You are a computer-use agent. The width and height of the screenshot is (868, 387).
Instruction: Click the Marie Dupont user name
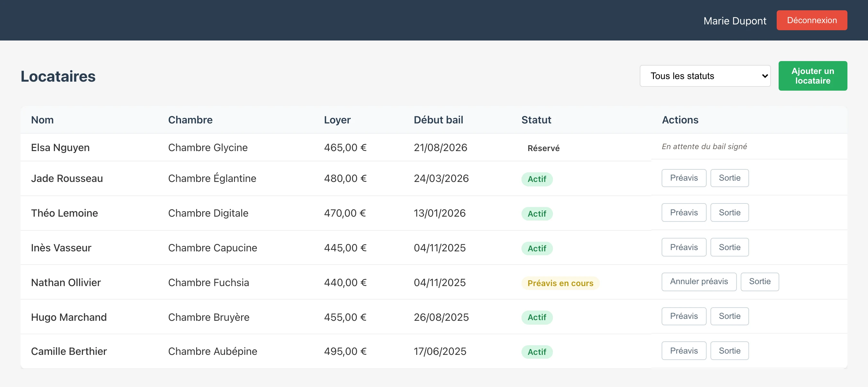735,21
